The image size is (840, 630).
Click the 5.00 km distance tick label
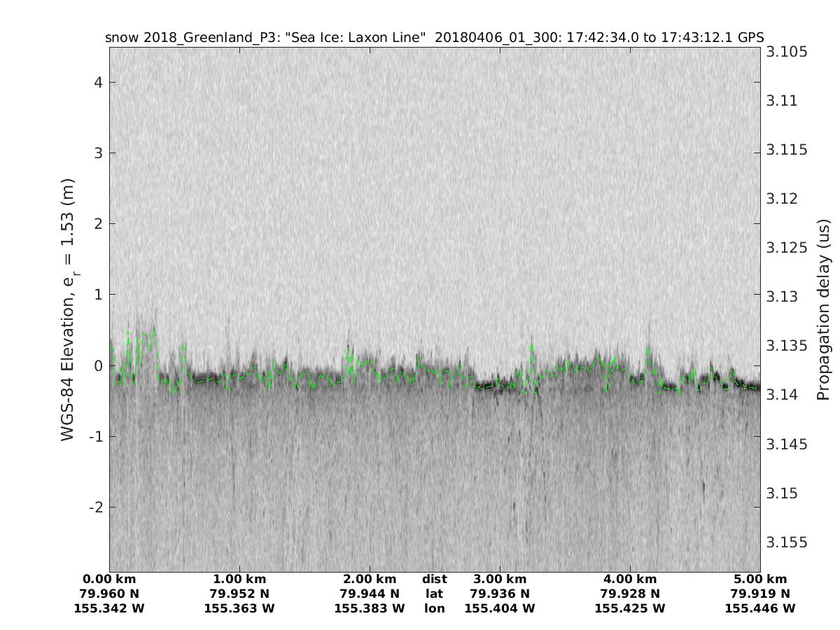(760, 579)
